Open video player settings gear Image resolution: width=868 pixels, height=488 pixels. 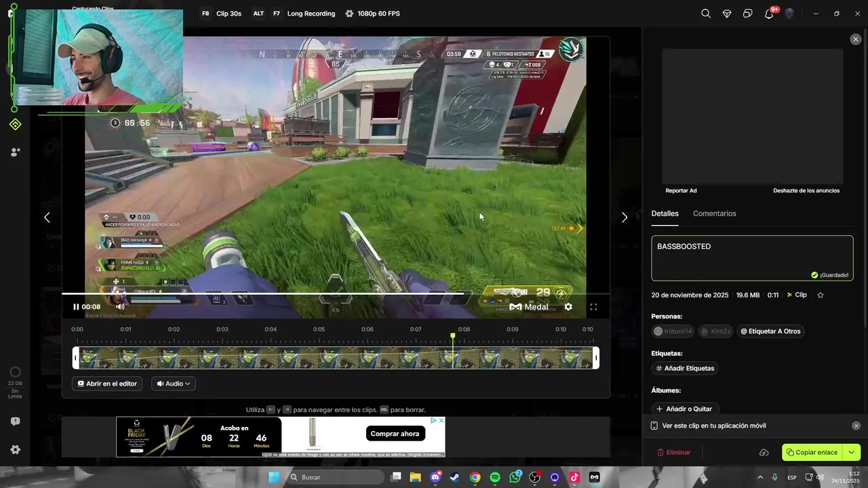coord(568,307)
